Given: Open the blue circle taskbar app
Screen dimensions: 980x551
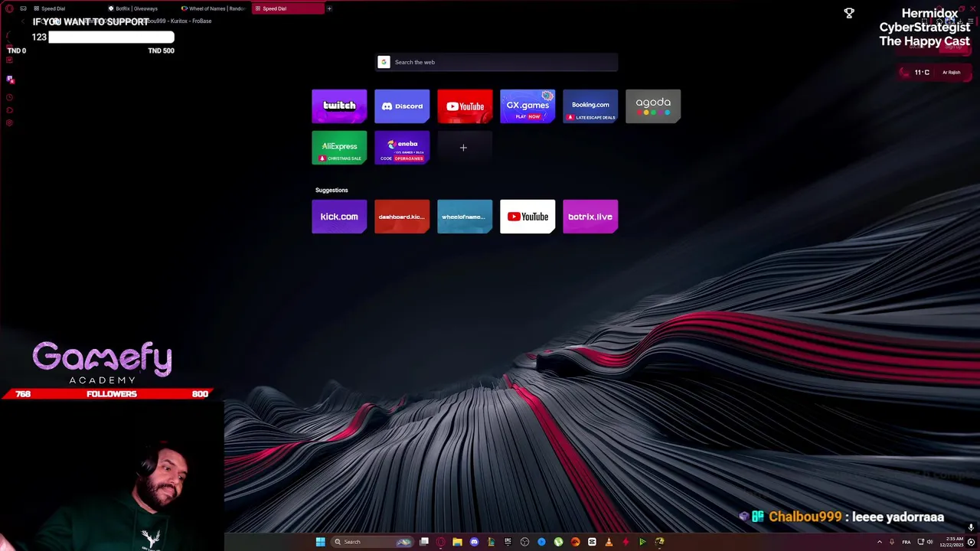Looking at the screenshot, I should [541, 542].
